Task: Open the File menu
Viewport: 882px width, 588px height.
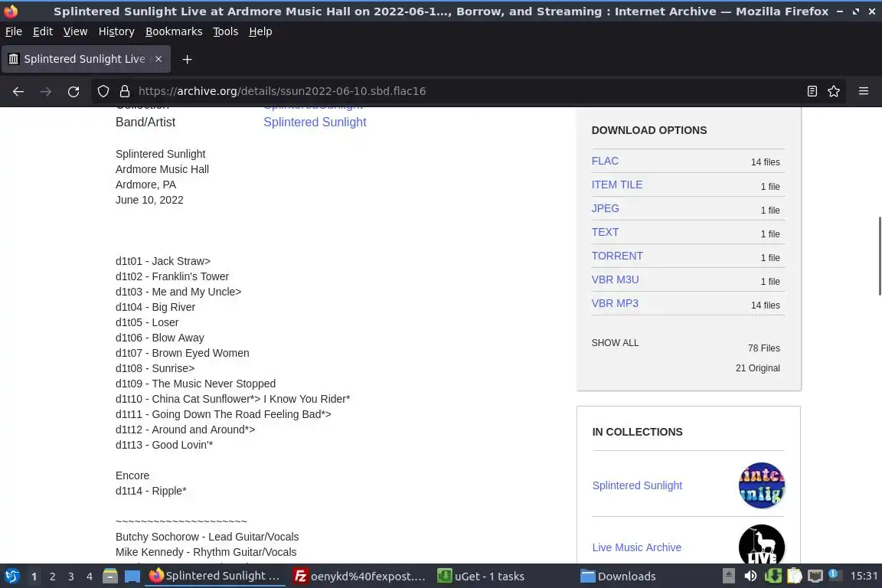Action: click(14, 31)
